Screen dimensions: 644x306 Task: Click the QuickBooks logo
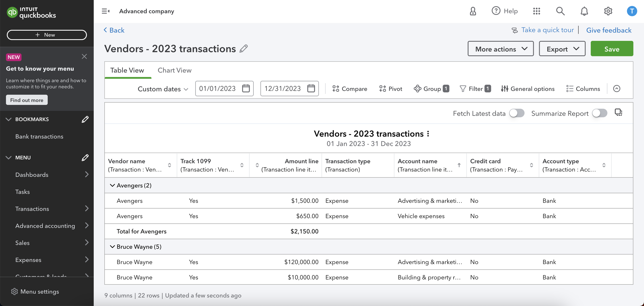[x=31, y=13]
